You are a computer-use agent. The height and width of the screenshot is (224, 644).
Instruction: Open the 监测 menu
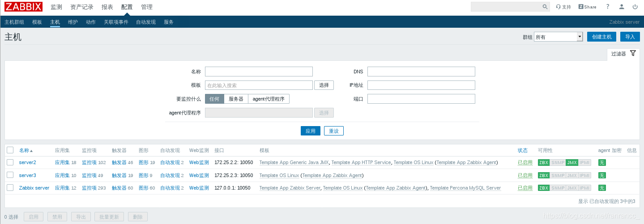pos(56,7)
